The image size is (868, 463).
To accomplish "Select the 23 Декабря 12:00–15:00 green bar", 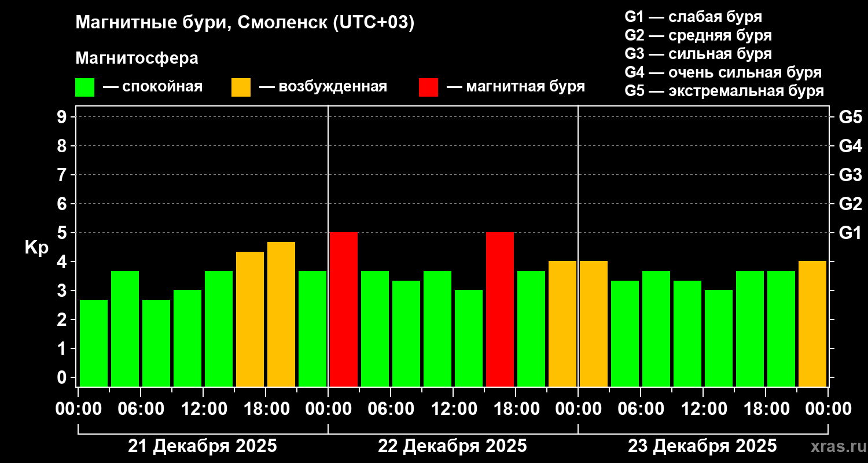I will click(x=719, y=338).
